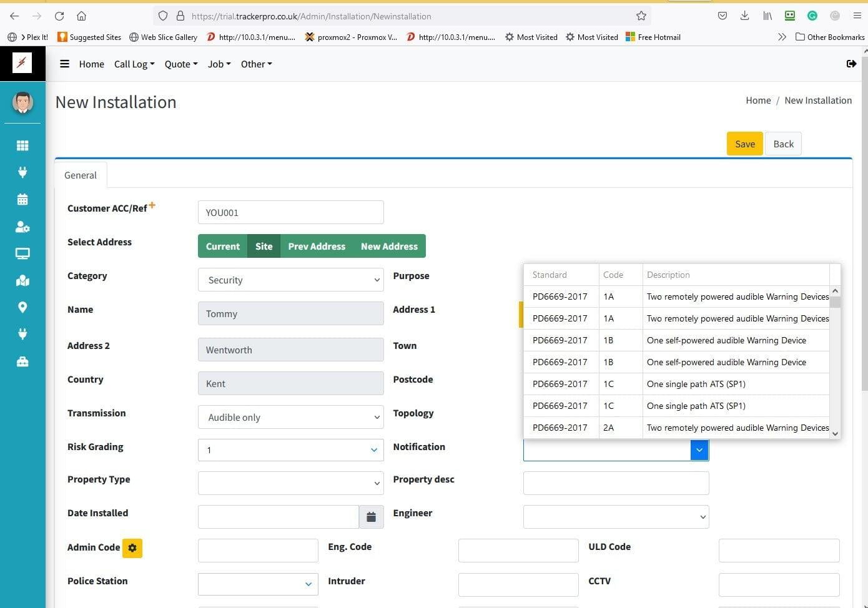The image size is (868, 608).
Task: Expand the Transmission dropdown
Action: (290, 418)
